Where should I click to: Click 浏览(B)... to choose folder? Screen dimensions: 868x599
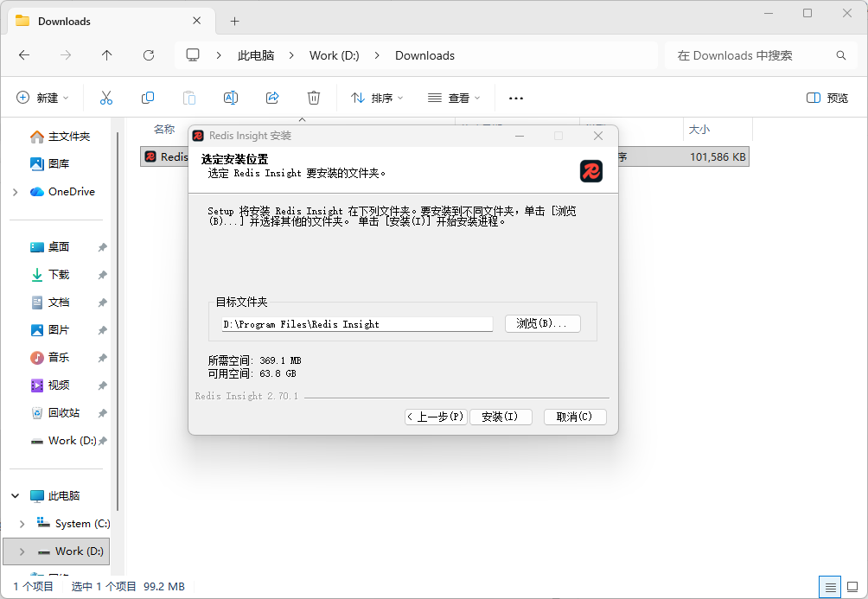543,324
